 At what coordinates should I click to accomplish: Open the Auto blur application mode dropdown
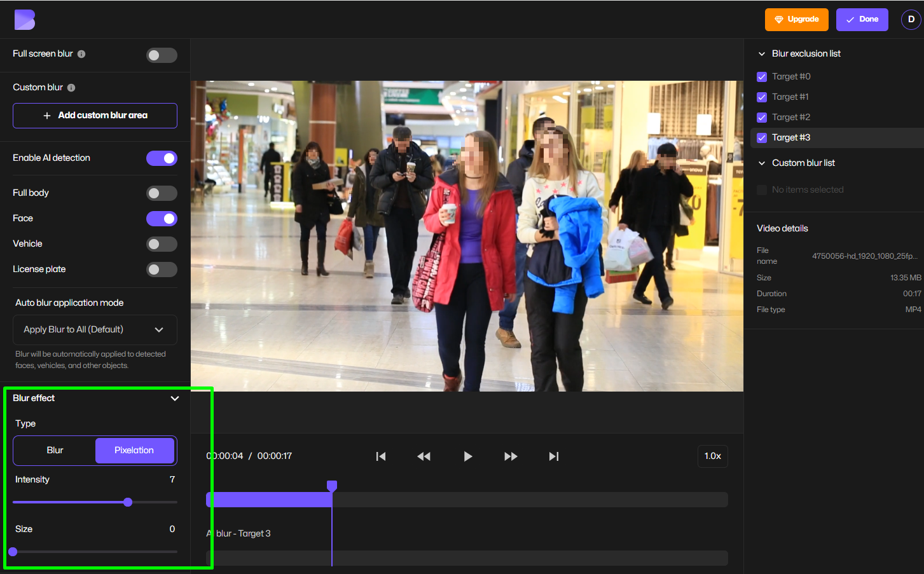(x=94, y=329)
